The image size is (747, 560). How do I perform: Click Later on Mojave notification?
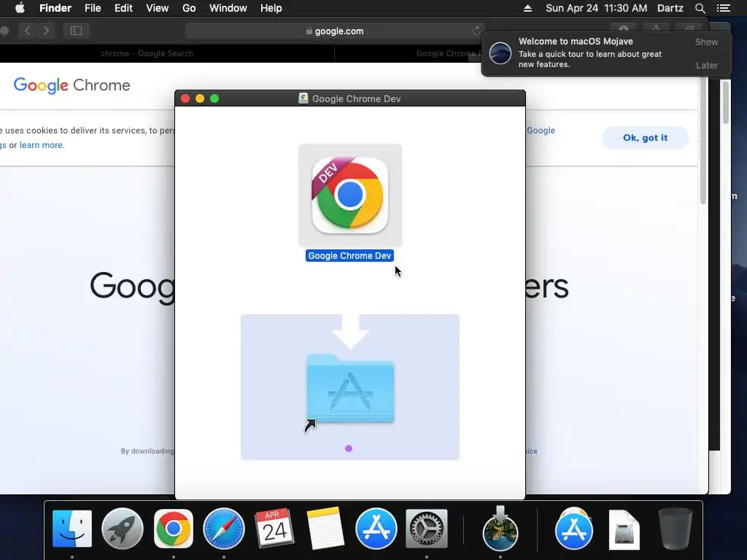point(706,65)
